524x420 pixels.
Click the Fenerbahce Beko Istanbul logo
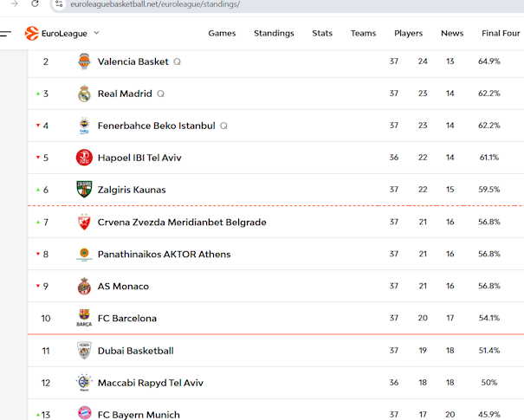[84, 126]
